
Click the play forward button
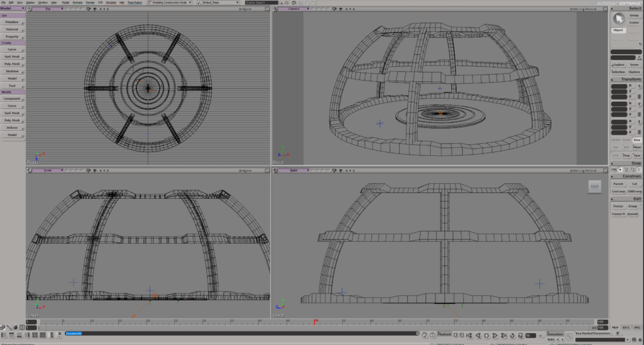coord(495,335)
